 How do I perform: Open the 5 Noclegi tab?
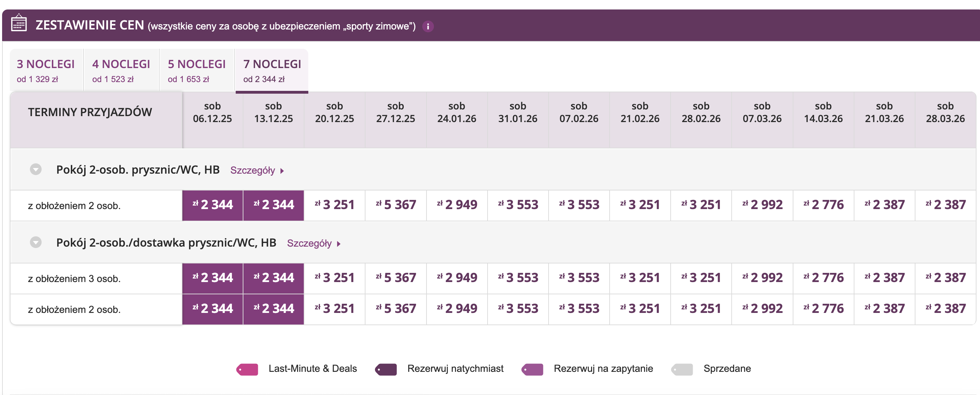(x=197, y=71)
